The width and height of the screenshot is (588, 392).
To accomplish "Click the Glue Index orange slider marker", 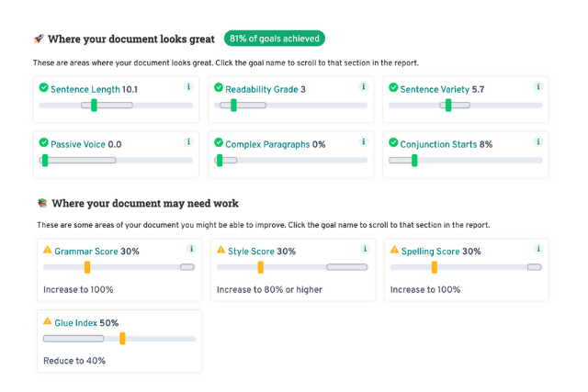I will coord(122,339).
